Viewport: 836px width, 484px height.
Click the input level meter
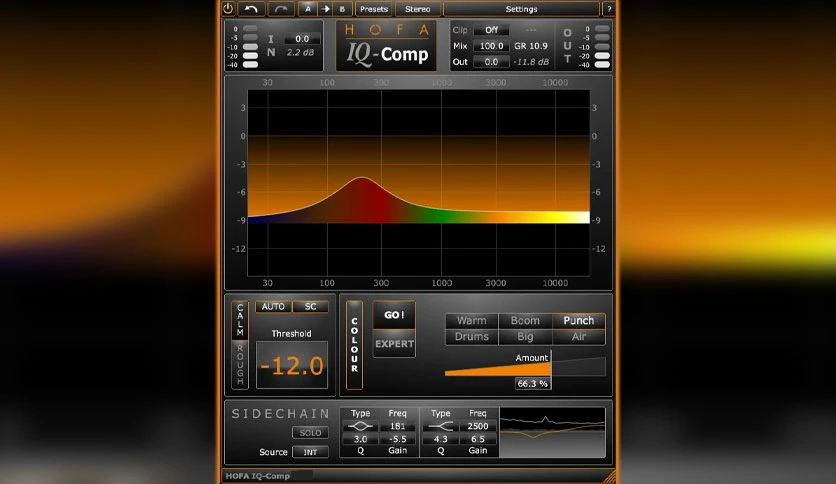point(250,46)
